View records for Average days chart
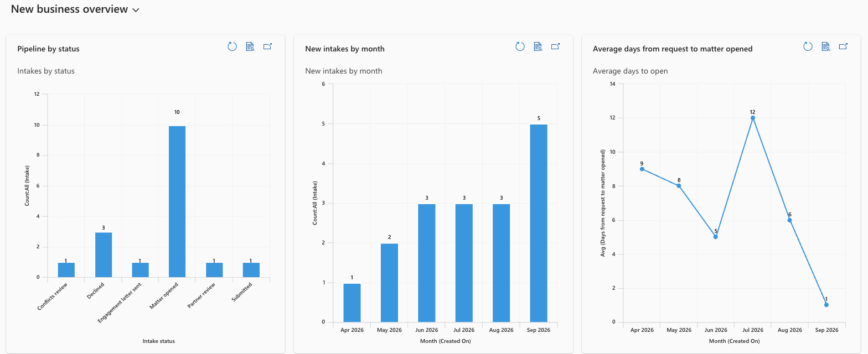868x354 pixels. (826, 47)
